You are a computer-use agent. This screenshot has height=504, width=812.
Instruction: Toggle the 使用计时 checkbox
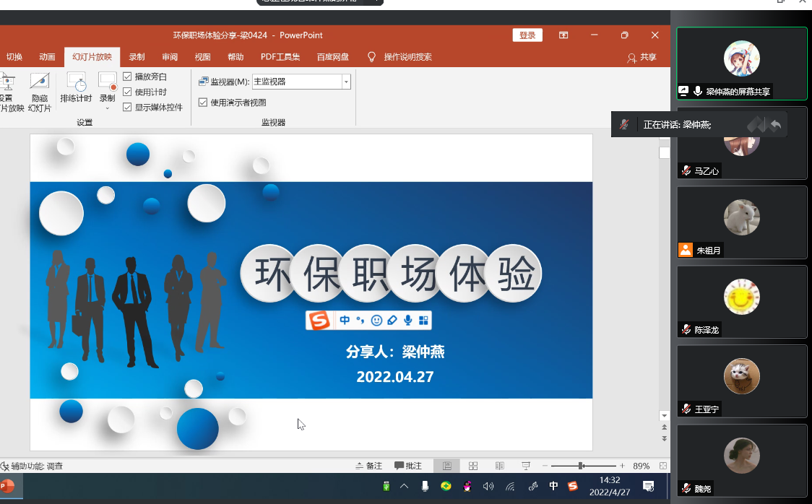tap(127, 92)
